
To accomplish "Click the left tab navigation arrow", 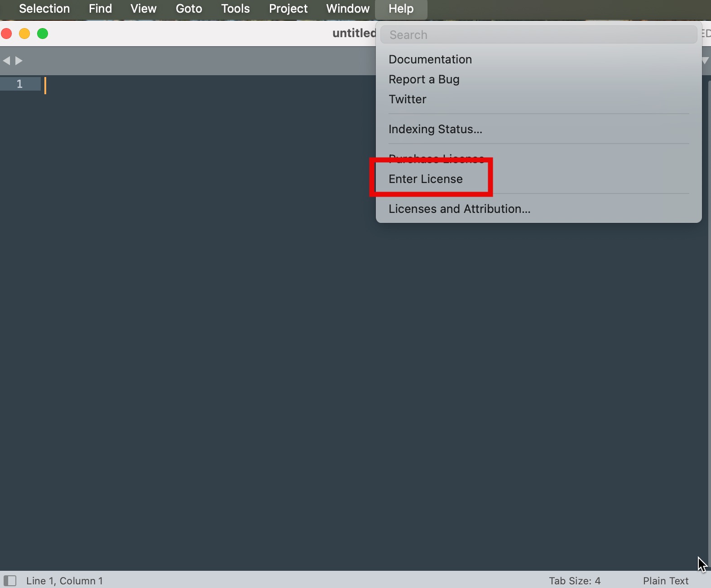I will coord(6,61).
